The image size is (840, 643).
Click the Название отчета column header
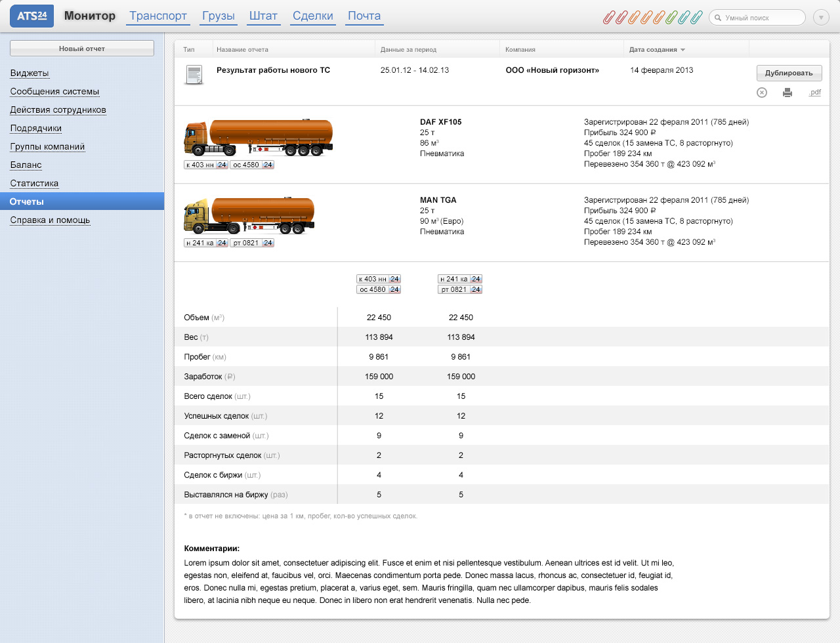click(242, 49)
